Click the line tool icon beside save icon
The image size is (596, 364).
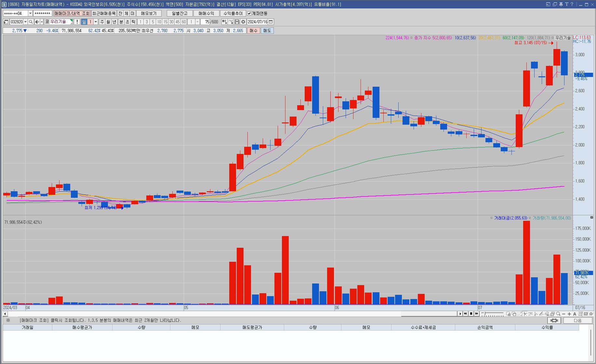pos(231,22)
